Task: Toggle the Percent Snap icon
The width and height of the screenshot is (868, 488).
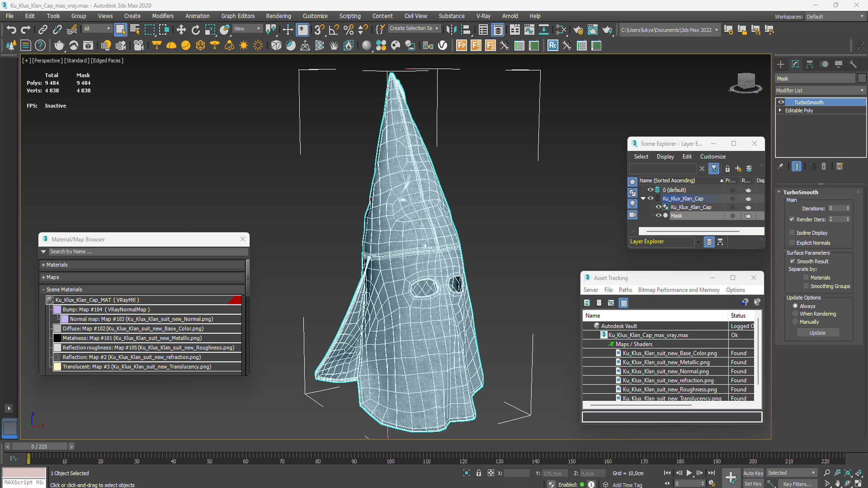Action: pyautogui.click(x=348, y=30)
